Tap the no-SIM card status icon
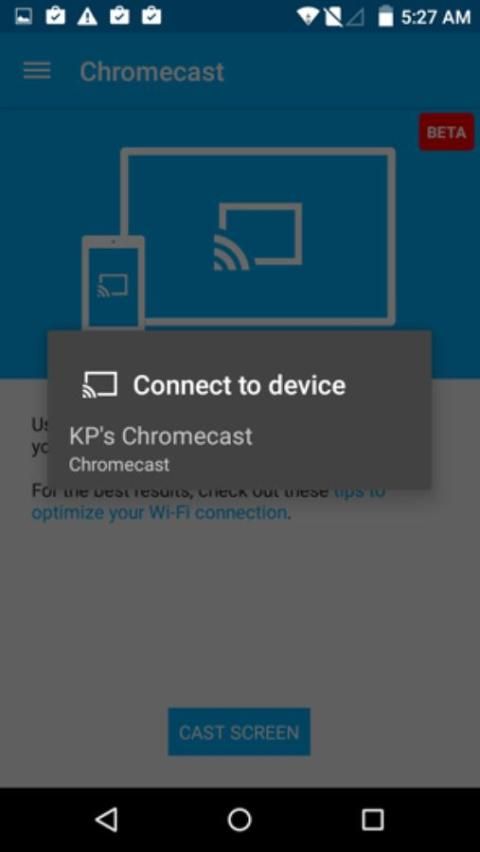 click(x=334, y=17)
